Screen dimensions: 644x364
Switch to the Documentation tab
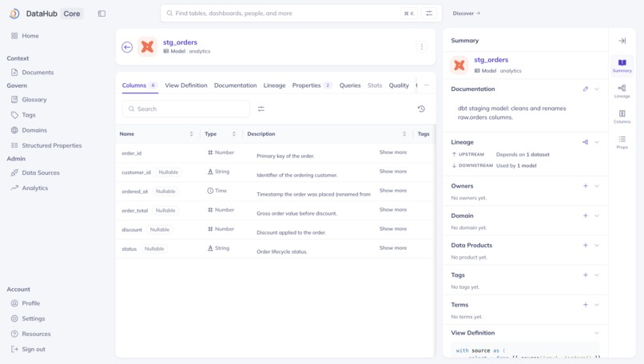[236, 85]
